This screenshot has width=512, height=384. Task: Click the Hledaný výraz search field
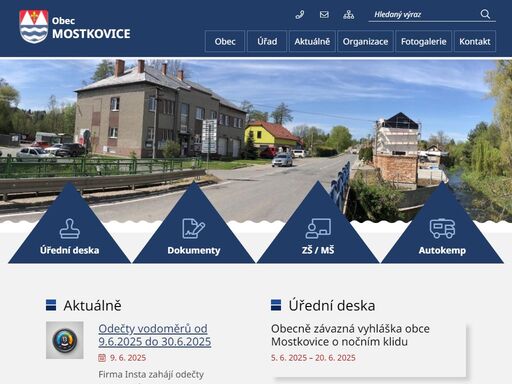click(x=423, y=15)
